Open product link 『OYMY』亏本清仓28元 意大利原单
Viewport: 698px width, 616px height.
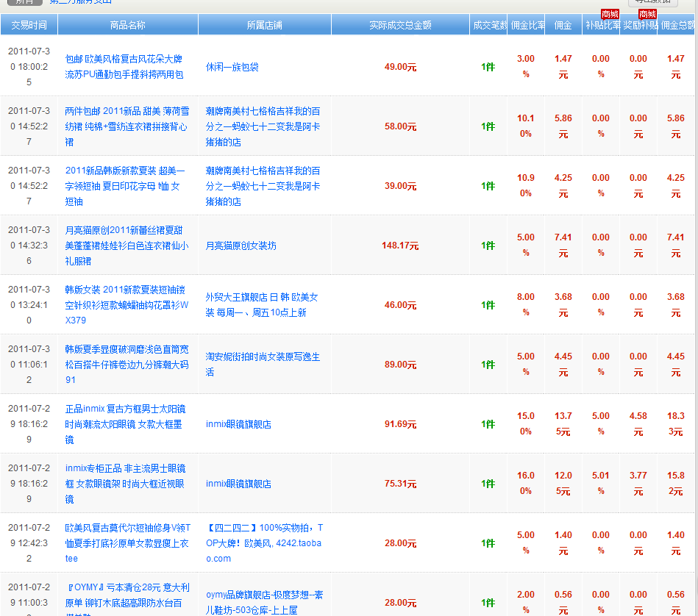coord(127,601)
